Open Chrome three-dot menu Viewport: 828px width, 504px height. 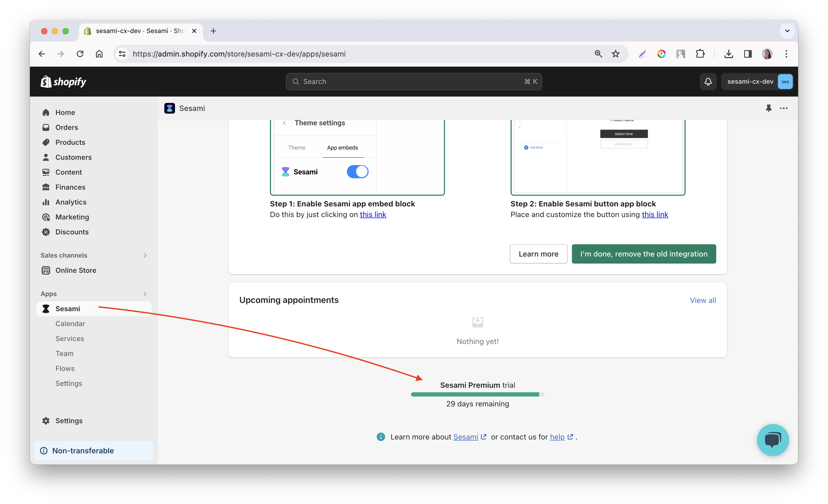[x=786, y=54]
